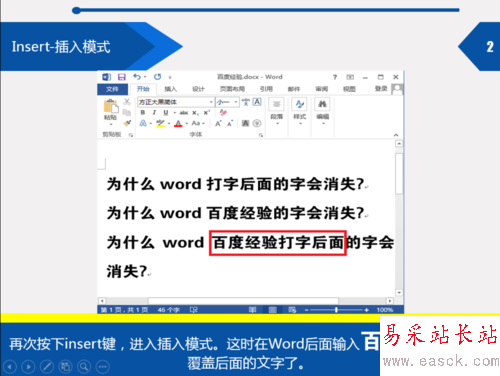The height and width of the screenshot is (376, 500).
Task: Clear all formatting with the eraser icon
Action: (x=223, y=113)
